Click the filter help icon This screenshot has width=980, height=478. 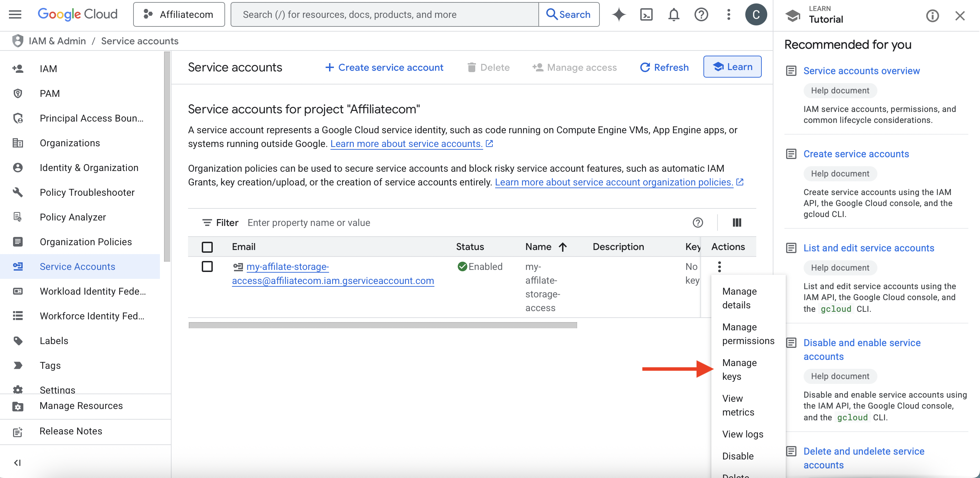pyautogui.click(x=698, y=222)
